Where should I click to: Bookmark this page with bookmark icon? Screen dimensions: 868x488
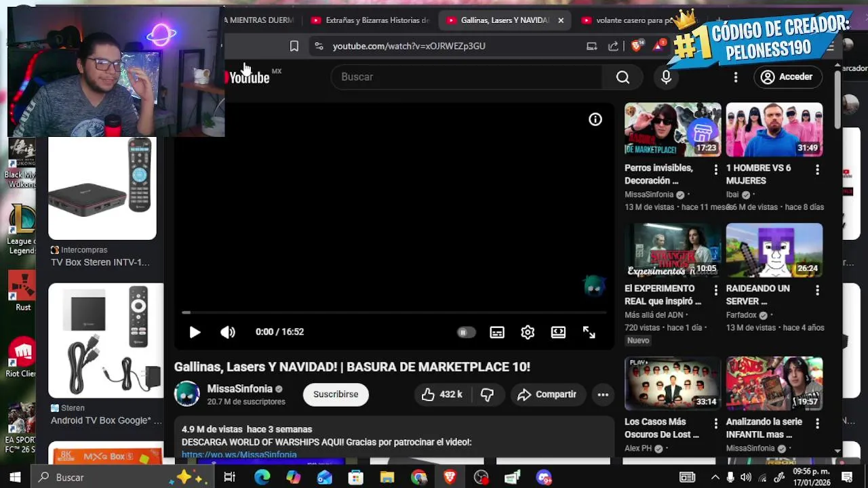(x=294, y=46)
